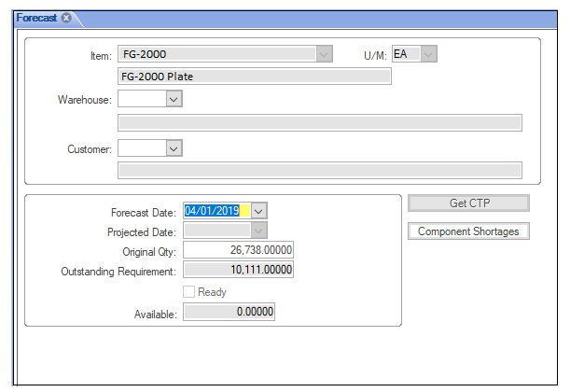Click the Item field showing FG-2000
Screen dimensions: 570x392
pos(217,54)
